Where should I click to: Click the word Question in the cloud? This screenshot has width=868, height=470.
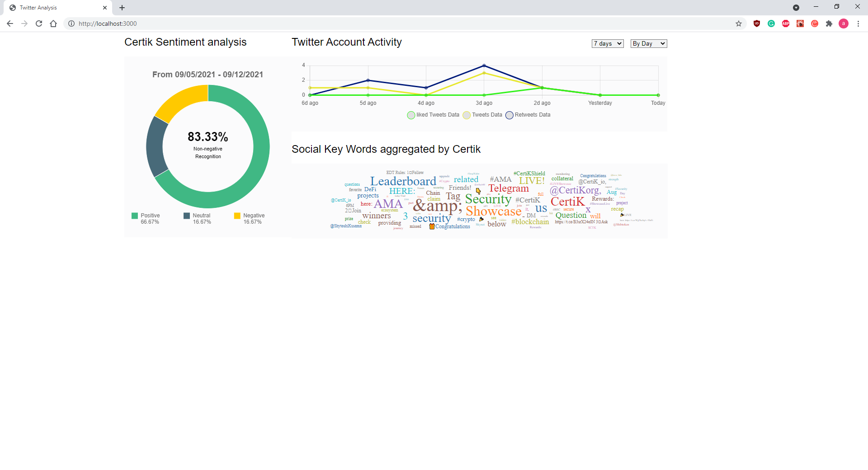[x=571, y=216]
